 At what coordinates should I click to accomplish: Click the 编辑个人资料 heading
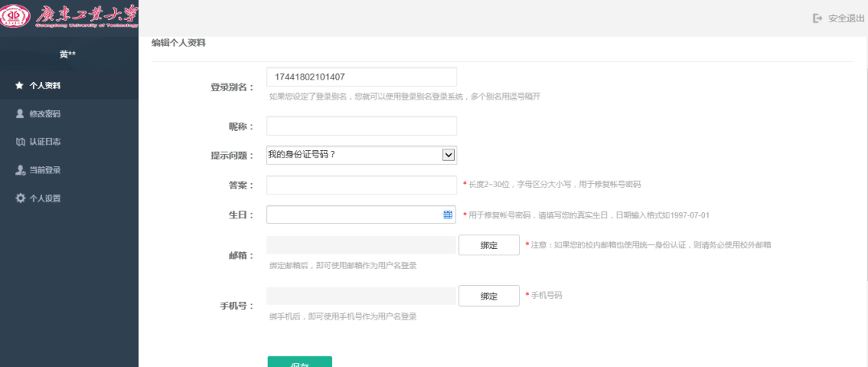coord(178,43)
